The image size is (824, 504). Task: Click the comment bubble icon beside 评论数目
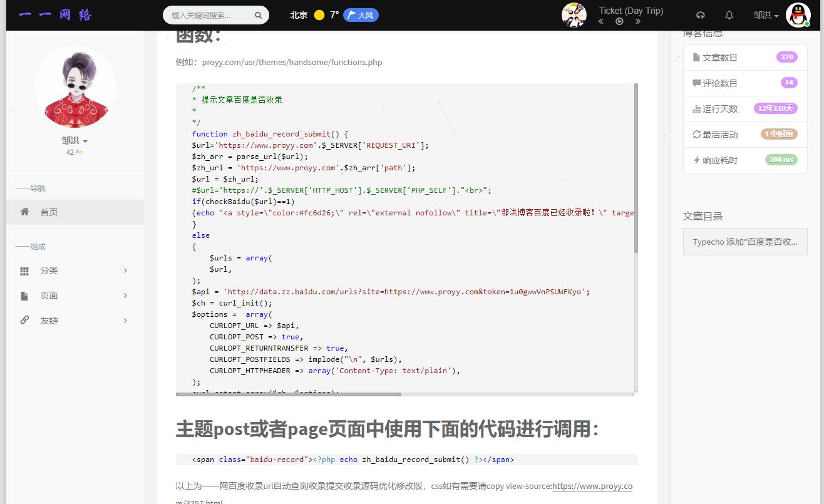pyautogui.click(x=696, y=83)
